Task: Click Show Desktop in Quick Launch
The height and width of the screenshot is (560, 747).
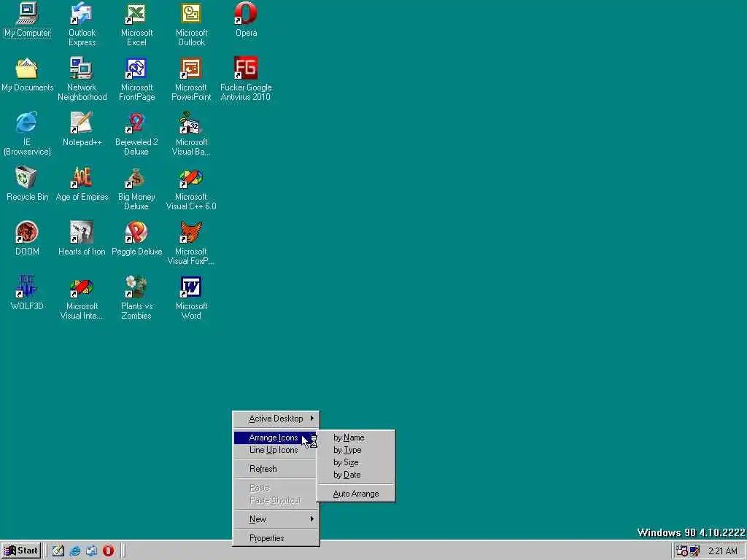Action: click(58, 551)
